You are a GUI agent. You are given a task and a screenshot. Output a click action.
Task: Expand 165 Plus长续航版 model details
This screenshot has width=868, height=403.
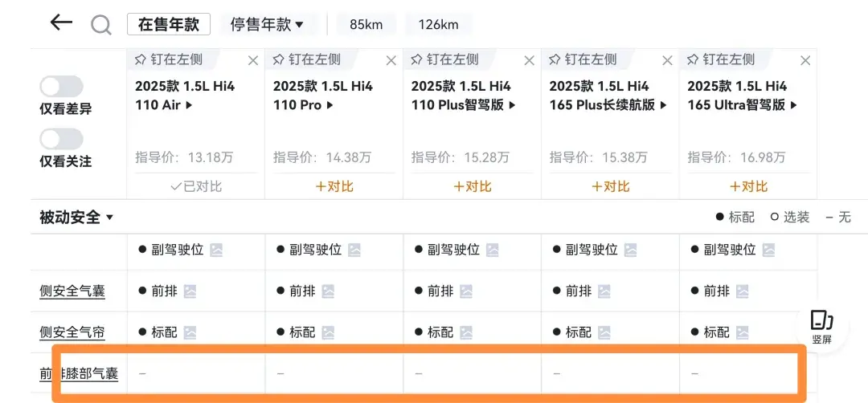608,95
